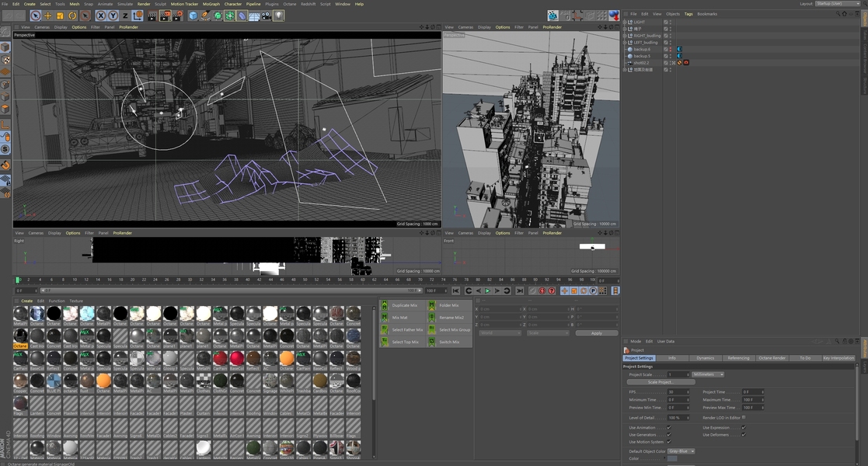Toggle the Use Motion System checkbox
The height and width of the screenshot is (466, 868).
pyautogui.click(x=669, y=442)
